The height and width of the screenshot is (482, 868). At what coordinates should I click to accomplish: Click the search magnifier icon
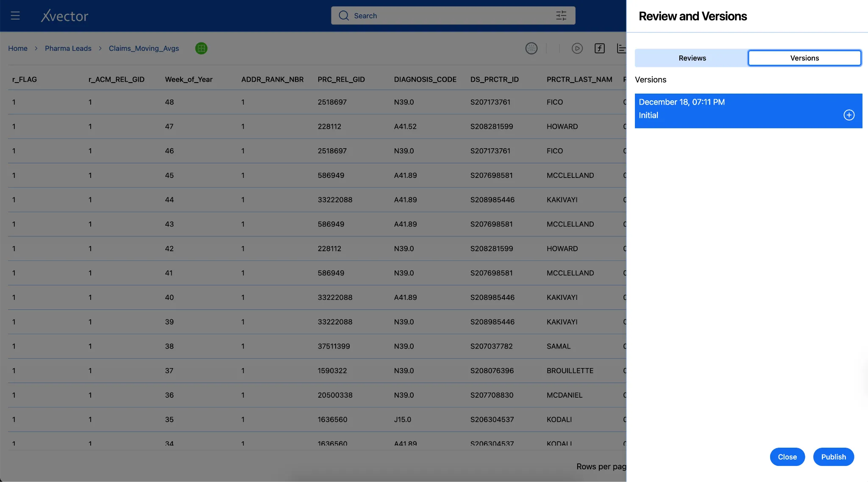tap(344, 16)
